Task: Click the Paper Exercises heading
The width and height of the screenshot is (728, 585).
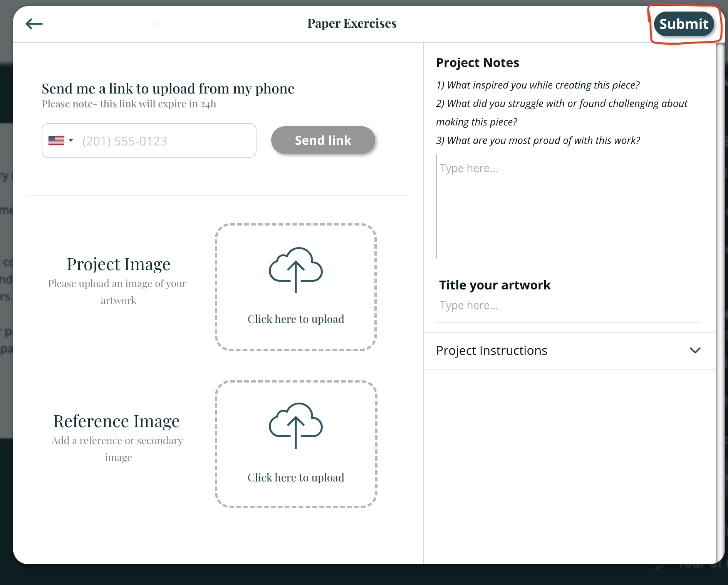Action: point(352,23)
